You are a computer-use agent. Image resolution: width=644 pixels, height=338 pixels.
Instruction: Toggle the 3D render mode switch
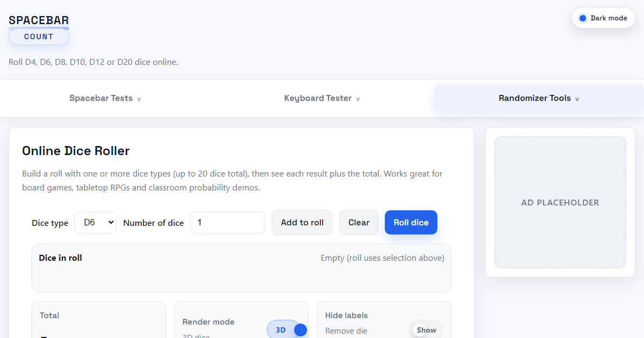tap(287, 330)
